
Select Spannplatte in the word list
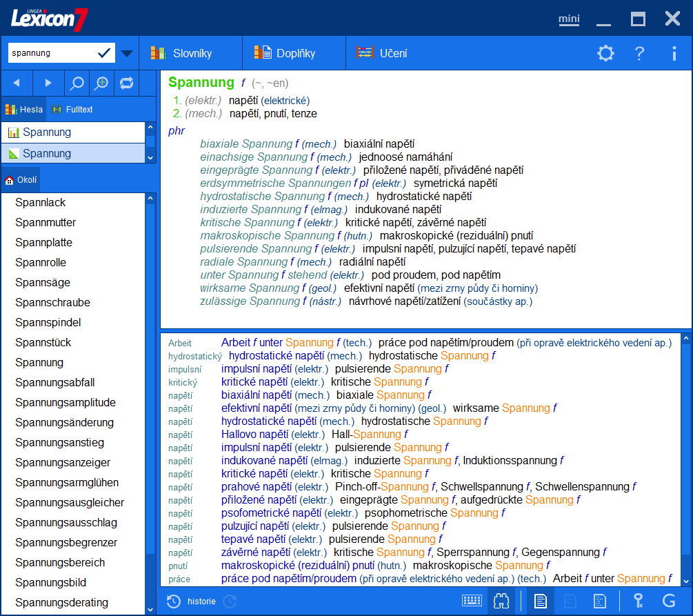(x=43, y=242)
